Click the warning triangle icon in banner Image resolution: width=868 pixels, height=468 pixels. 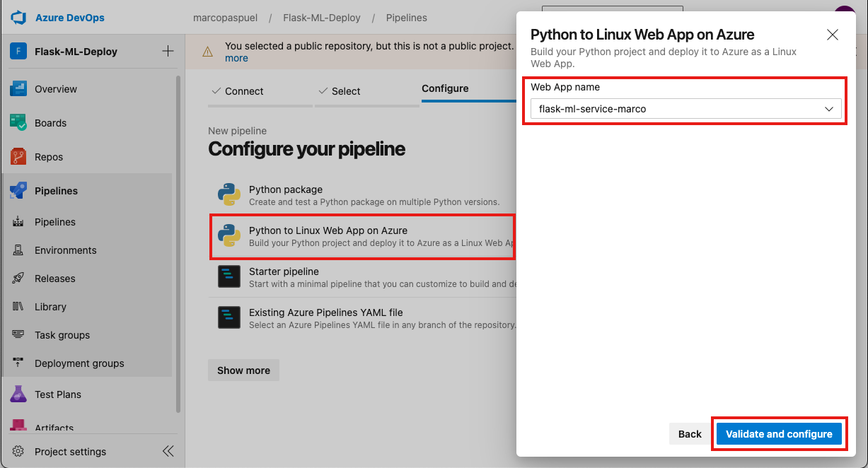pos(207,52)
